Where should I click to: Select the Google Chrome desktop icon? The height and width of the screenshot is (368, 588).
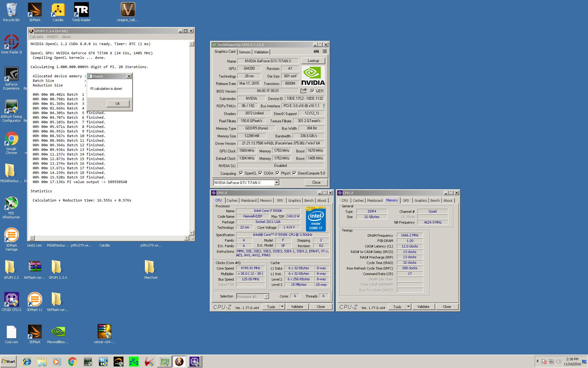click(x=11, y=143)
